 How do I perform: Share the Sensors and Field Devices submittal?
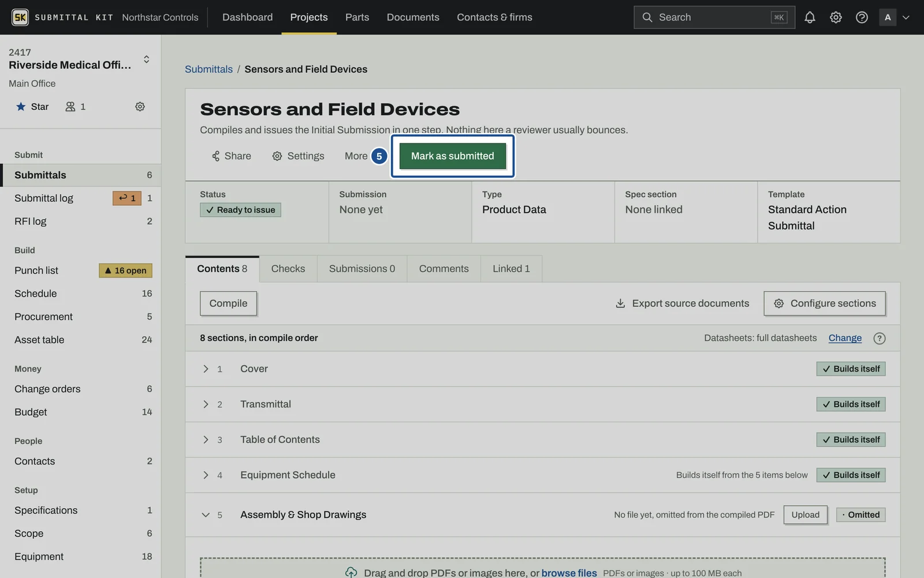point(231,156)
